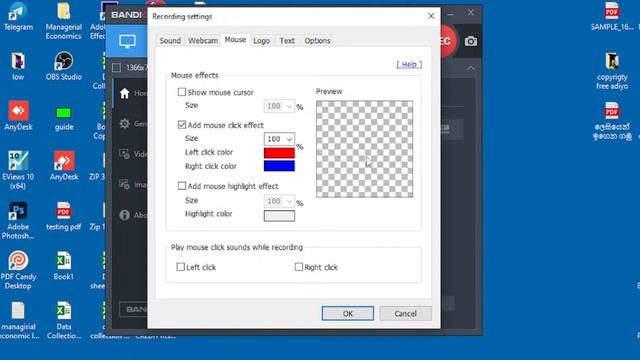Pick the Left click color red swatch
This screenshot has height=360, width=640.
click(279, 153)
